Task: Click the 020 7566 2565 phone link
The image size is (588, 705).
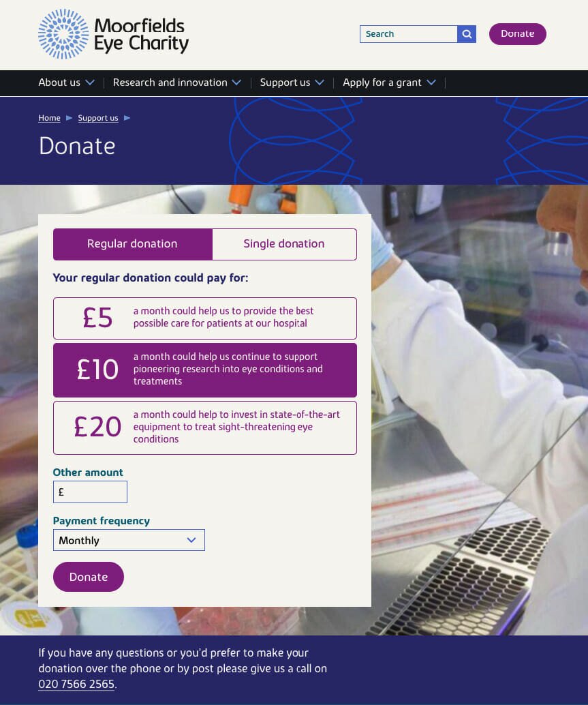Action: 76,684
